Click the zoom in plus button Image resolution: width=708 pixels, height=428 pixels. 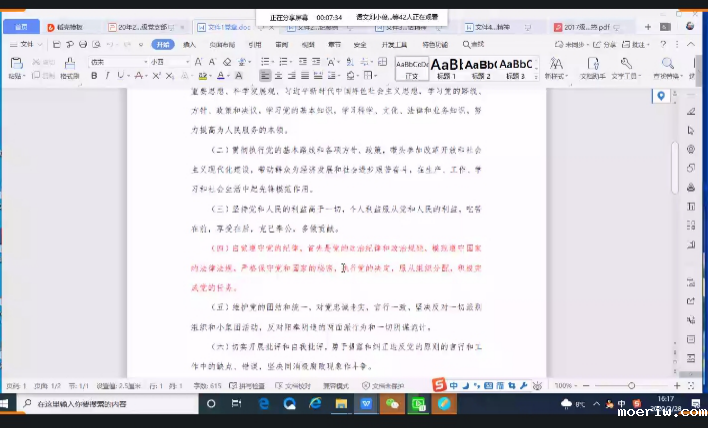676,386
